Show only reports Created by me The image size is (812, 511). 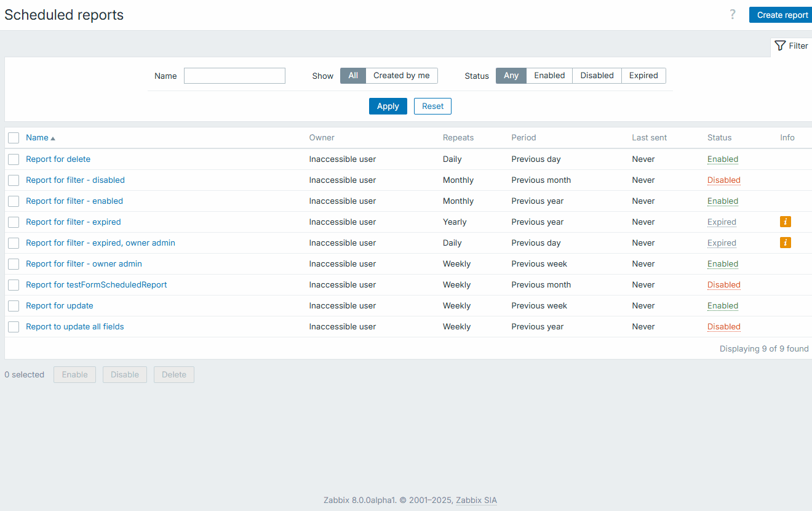tap(401, 76)
